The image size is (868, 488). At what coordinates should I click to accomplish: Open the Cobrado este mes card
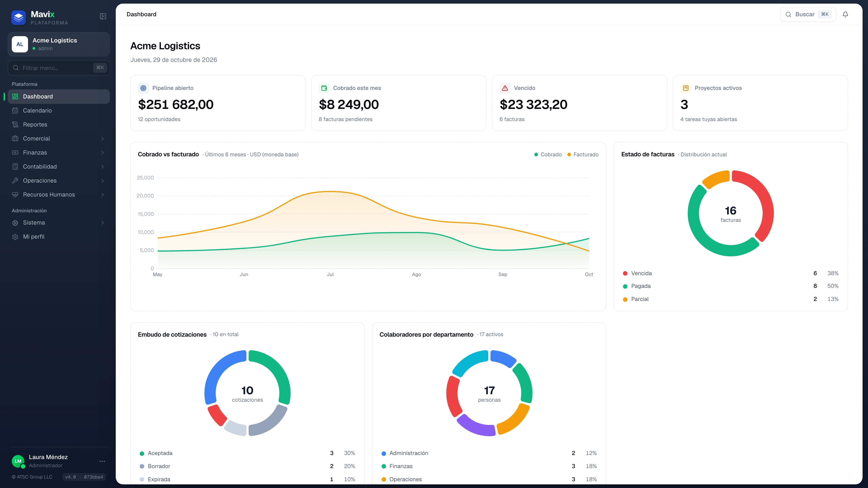(399, 103)
